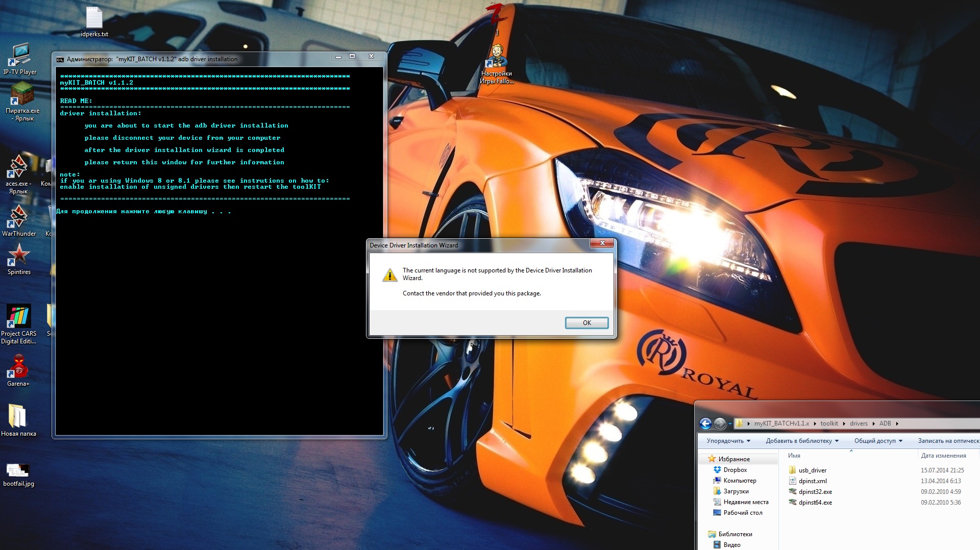The image size is (980, 550).
Task: Select the dpinst64.exe file
Action: coord(815,503)
